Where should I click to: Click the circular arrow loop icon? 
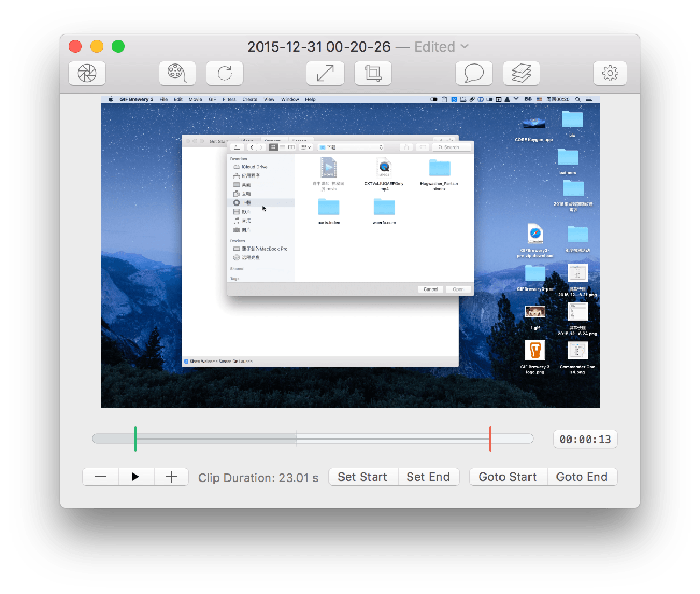pyautogui.click(x=225, y=73)
